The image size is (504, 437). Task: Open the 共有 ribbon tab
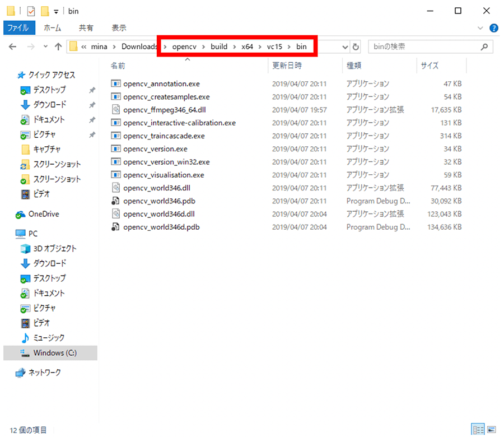(86, 28)
